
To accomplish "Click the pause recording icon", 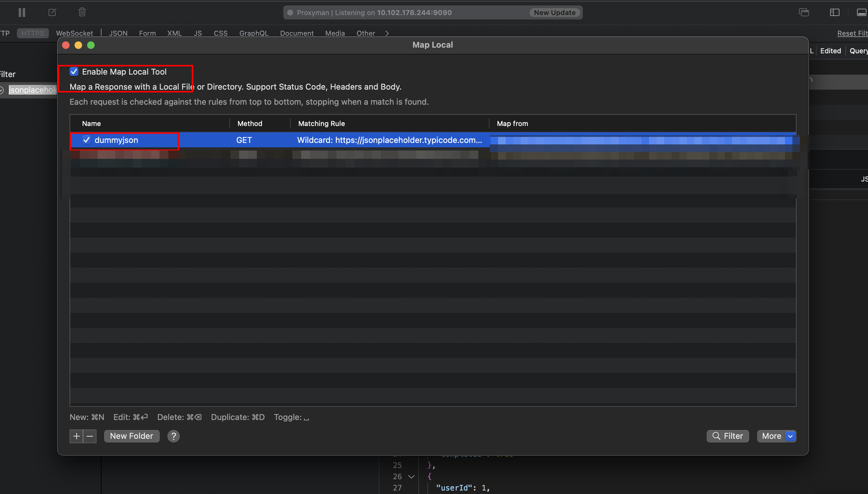I will click(22, 13).
